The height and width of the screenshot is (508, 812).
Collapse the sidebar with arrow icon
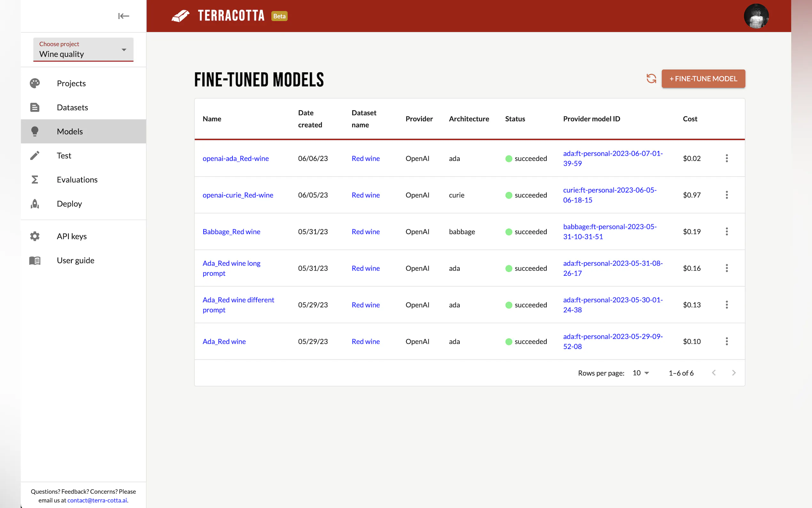tap(123, 16)
